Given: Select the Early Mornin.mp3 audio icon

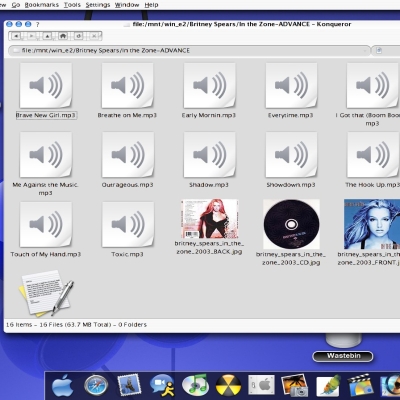Looking at the screenshot, I should coord(210,85).
